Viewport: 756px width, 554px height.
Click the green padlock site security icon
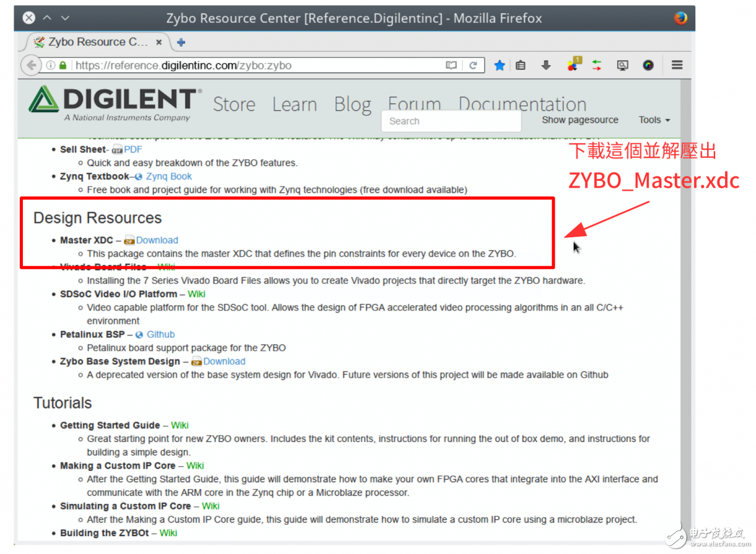(x=63, y=65)
